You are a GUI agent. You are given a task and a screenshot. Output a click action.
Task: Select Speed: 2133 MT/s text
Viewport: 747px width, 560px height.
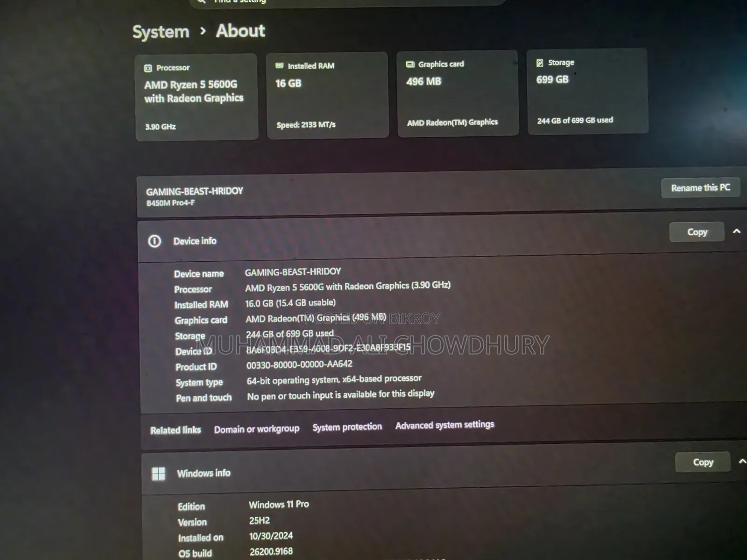[x=306, y=125]
